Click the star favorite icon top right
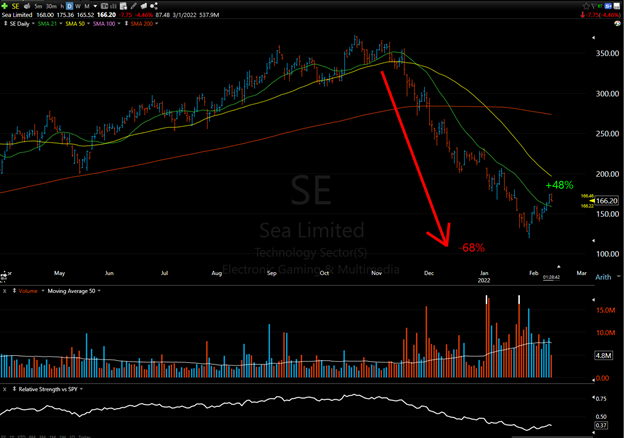This screenshot has height=438, width=624. (586, 6)
